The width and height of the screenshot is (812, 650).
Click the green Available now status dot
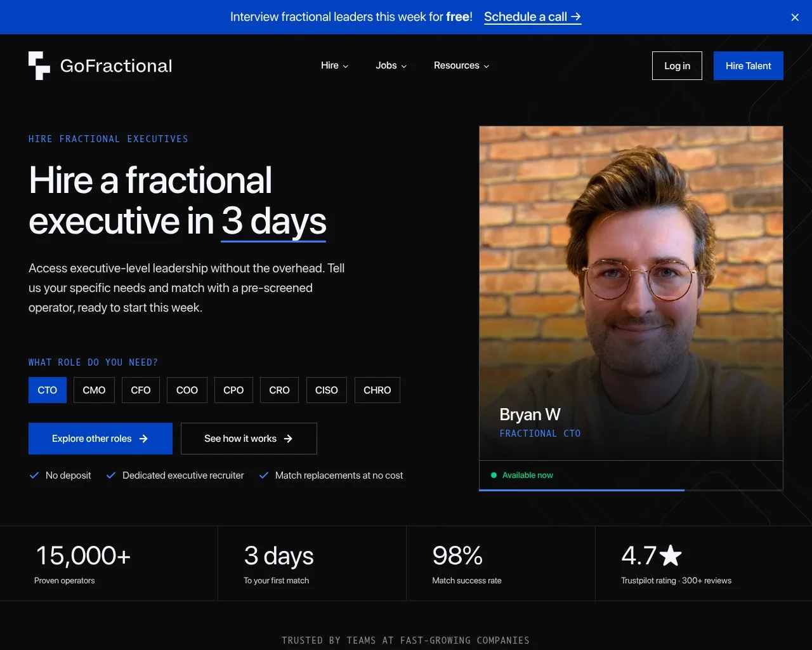(x=494, y=475)
